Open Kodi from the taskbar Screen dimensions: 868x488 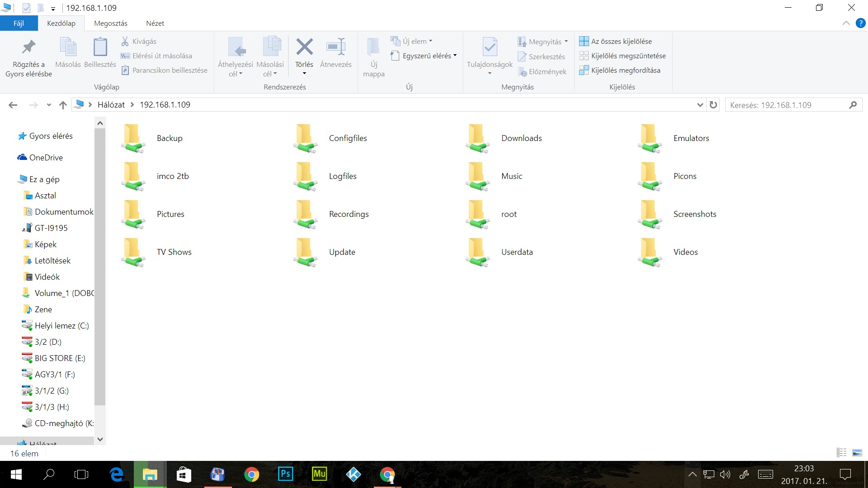click(353, 474)
